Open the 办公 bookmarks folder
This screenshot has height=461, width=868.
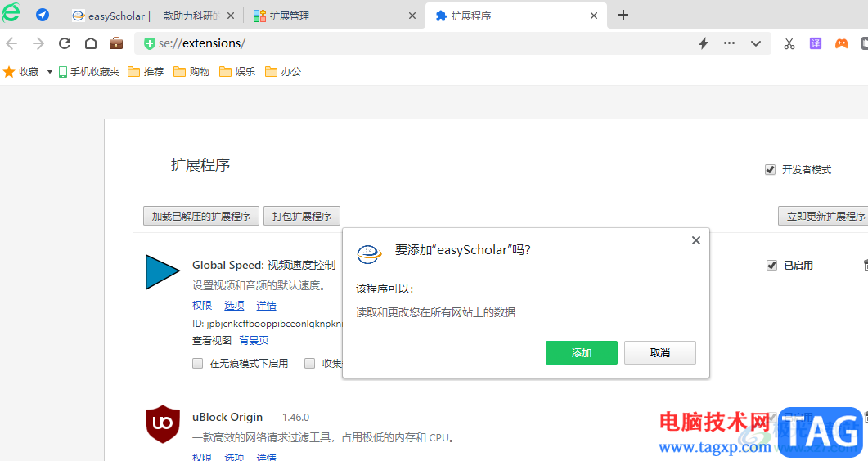pyautogui.click(x=283, y=72)
